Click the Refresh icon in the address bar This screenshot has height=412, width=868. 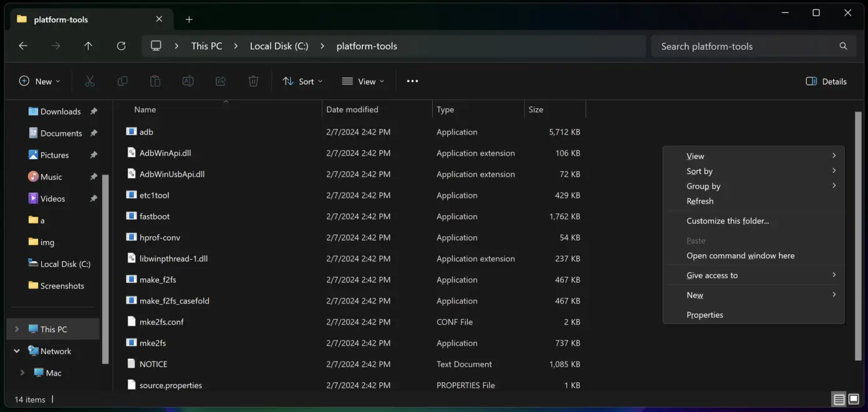pyautogui.click(x=121, y=46)
